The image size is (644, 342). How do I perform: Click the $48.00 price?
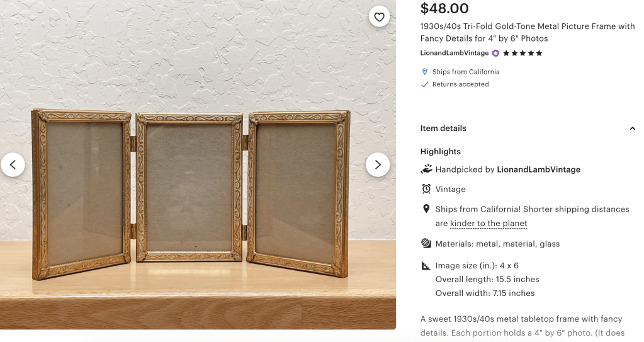(x=444, y=9)
